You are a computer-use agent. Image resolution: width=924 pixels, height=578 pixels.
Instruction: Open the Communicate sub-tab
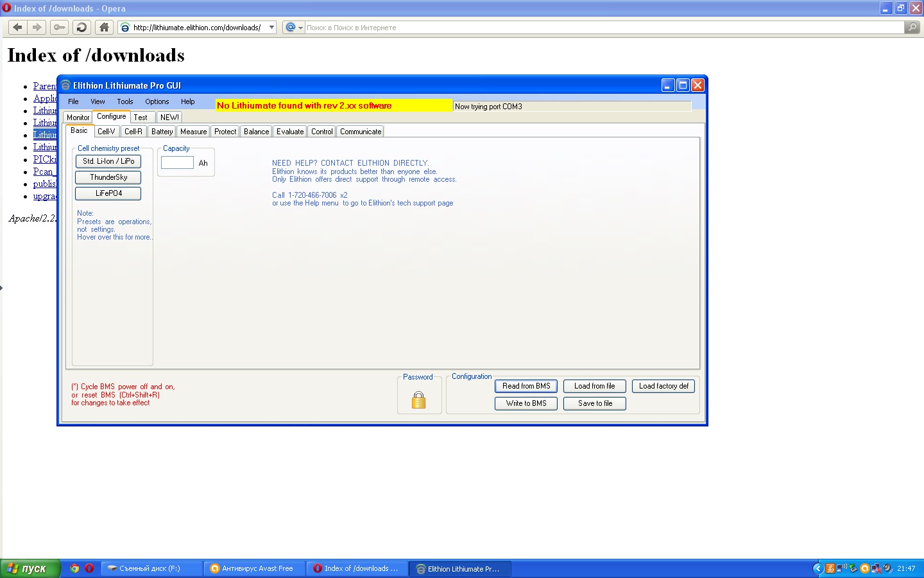pos(361,132)
